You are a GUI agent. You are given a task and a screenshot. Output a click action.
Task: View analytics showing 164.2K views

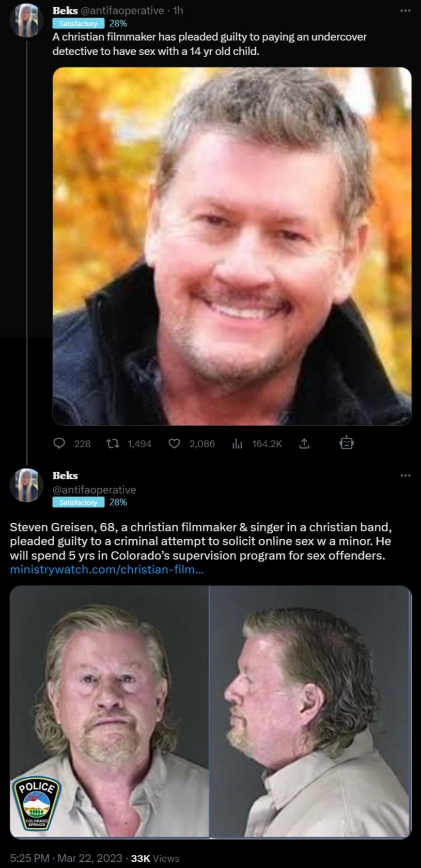(x=238, y=443)
